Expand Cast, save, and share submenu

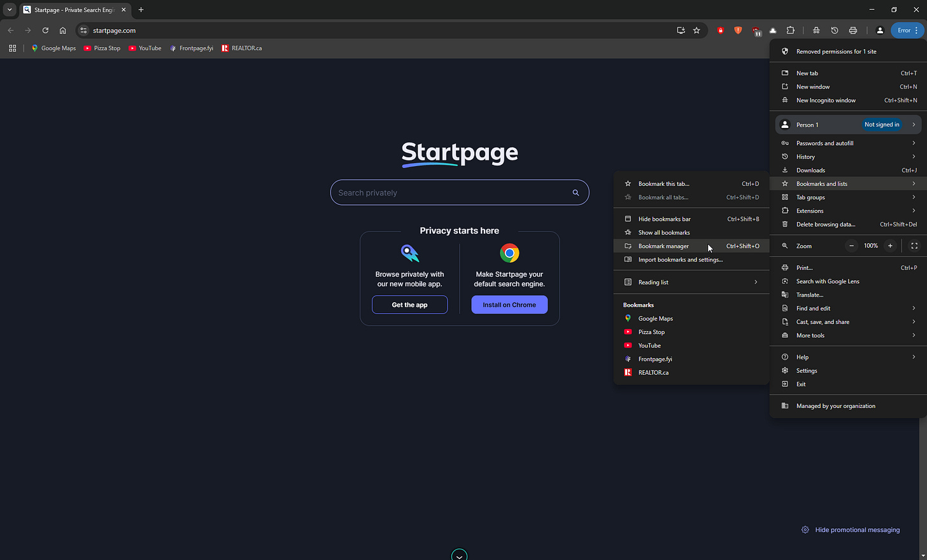849,322
